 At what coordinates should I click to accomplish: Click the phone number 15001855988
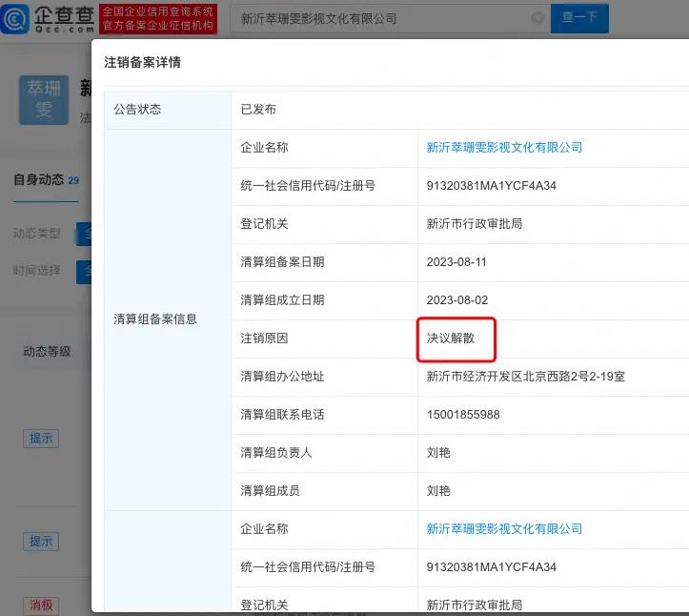(x=463, y=415)
